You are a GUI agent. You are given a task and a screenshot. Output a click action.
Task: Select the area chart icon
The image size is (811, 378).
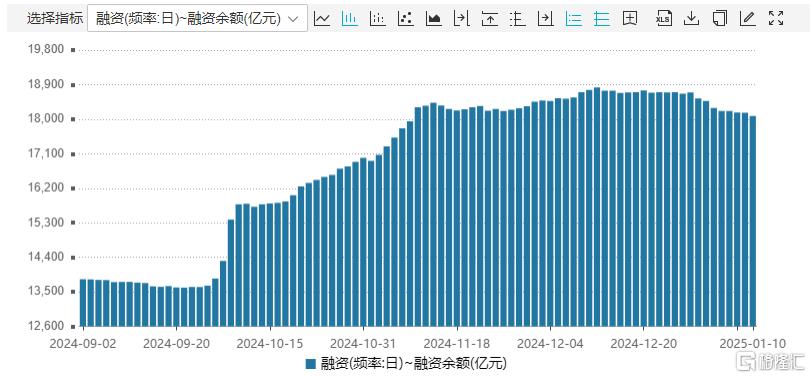[x=433, y=19]
